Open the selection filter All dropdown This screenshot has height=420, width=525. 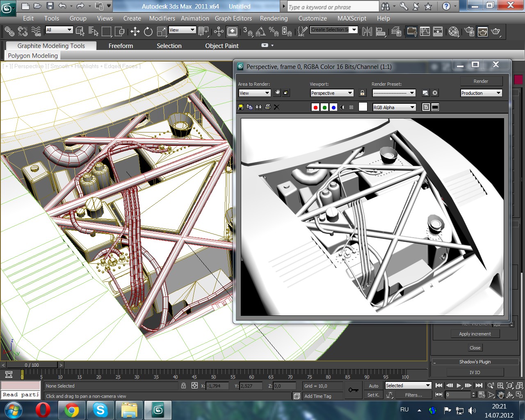click(x=59, y=30)
